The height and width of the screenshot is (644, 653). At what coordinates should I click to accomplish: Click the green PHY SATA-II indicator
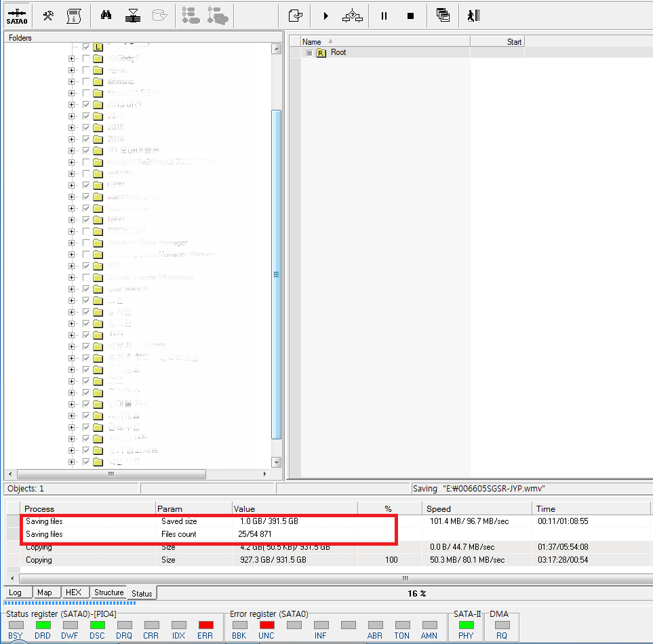(466, 625)
